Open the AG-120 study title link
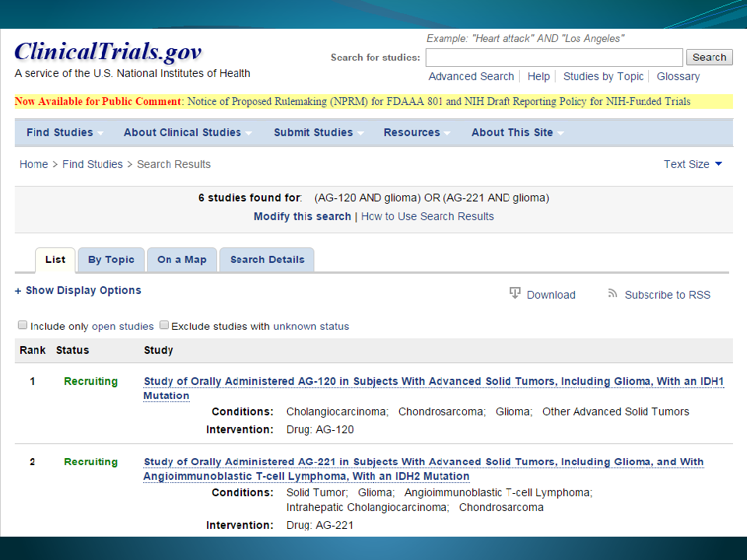This screenshot has height=560, width=747. click(x=433, y=381)
